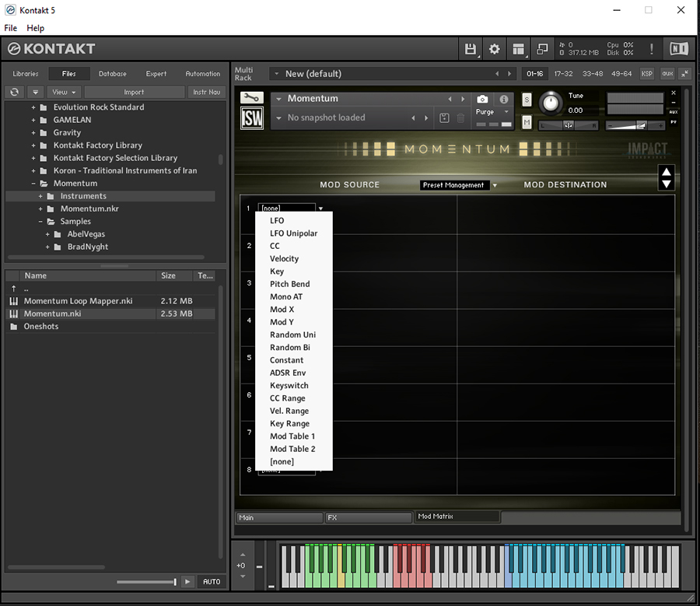Open the workspace layout icon
The width and height of the screenshot is (700, 606).
[x=518, y=49]
